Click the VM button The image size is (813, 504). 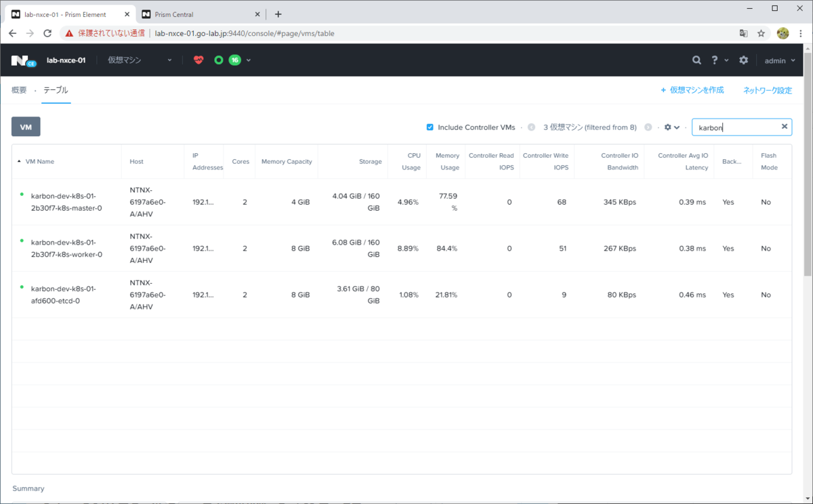[x=26, y=127]
